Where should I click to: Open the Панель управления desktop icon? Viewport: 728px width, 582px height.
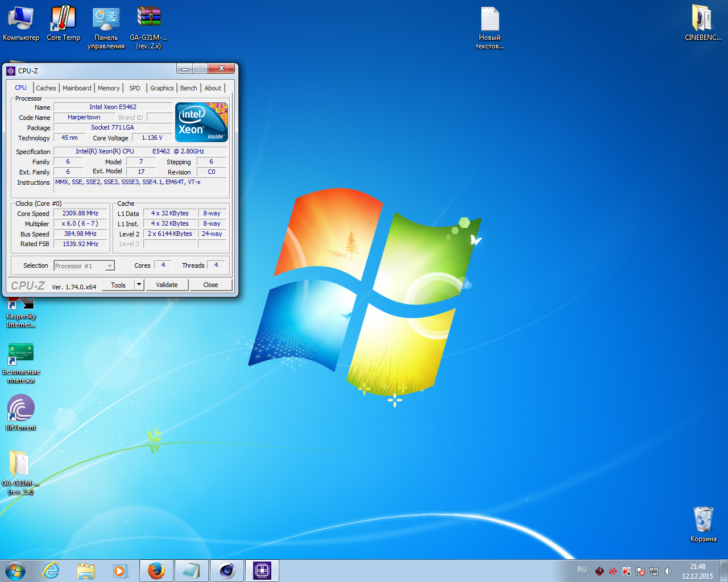106,28
